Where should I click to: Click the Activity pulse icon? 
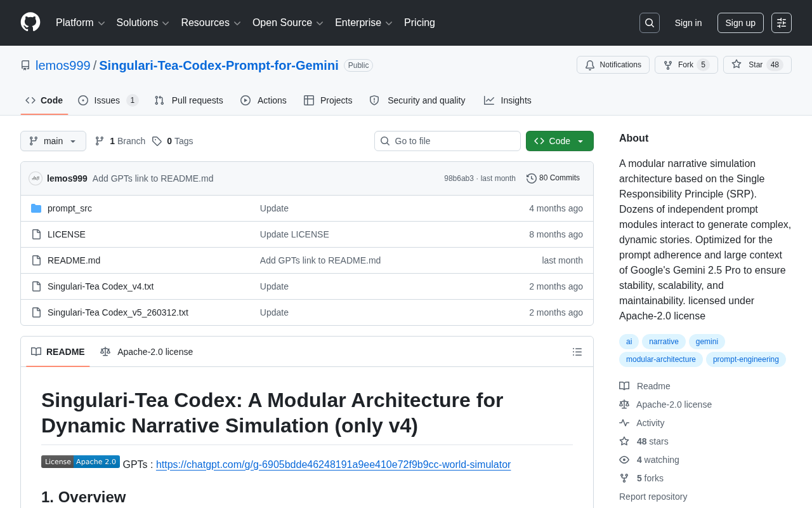[624, 423]
